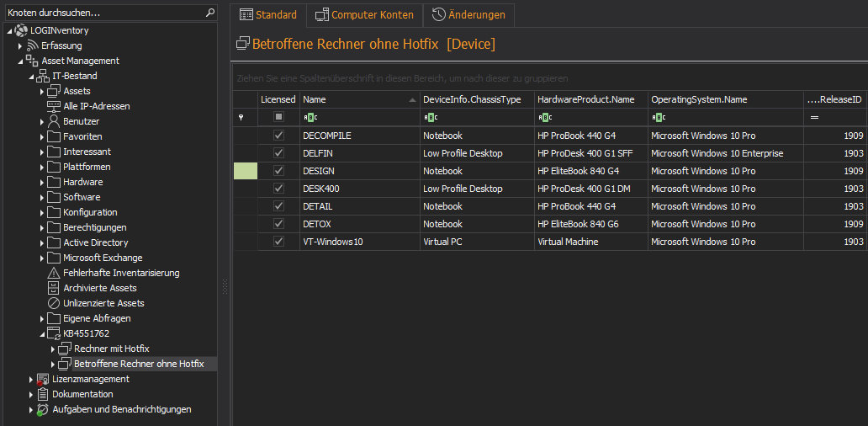Click the HP ProDesk 400 G1 SFF cell

[591, 153]
